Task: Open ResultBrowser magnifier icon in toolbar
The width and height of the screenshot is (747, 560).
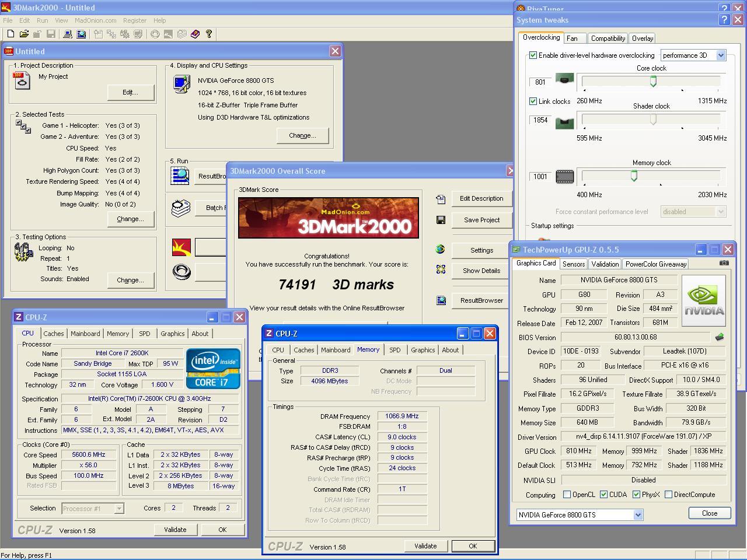Action: click(x=81, y=34)
